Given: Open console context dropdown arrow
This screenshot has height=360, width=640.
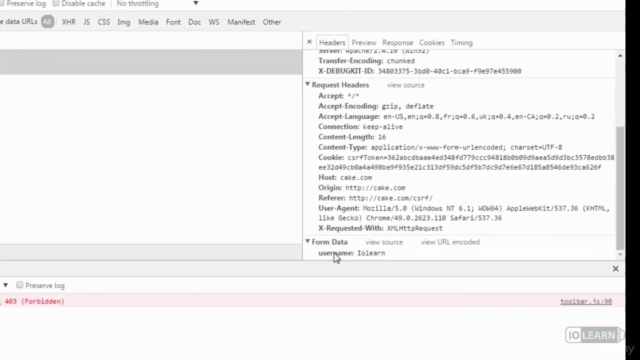Looking at the screenshot, I should (6, 285).
